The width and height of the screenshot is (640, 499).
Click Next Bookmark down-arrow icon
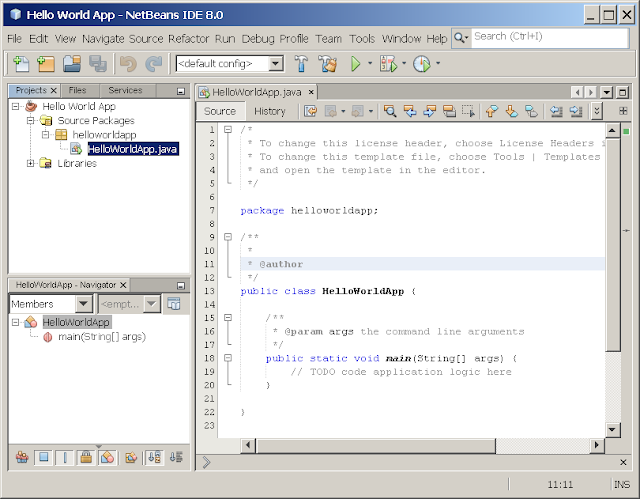511,111
